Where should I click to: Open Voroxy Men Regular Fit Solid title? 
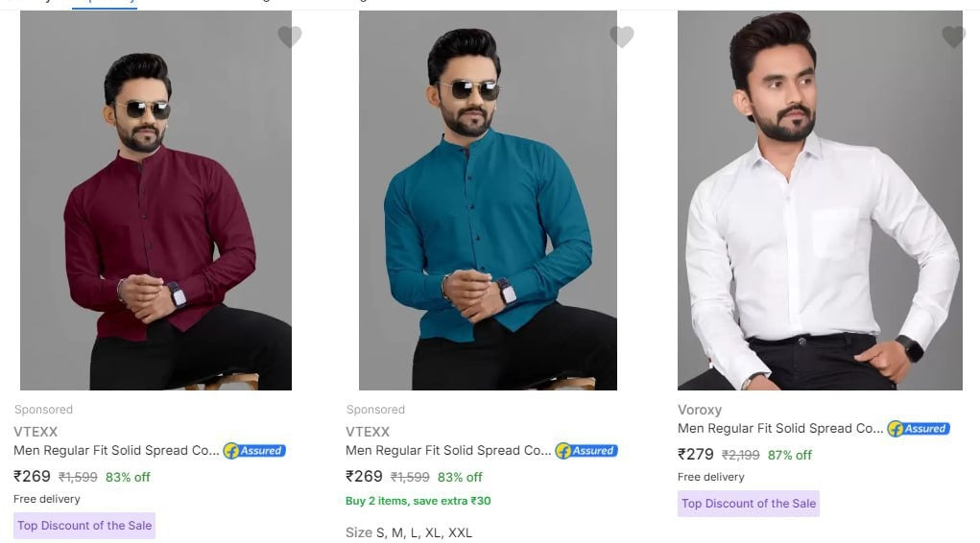click(x=780, y=428)
